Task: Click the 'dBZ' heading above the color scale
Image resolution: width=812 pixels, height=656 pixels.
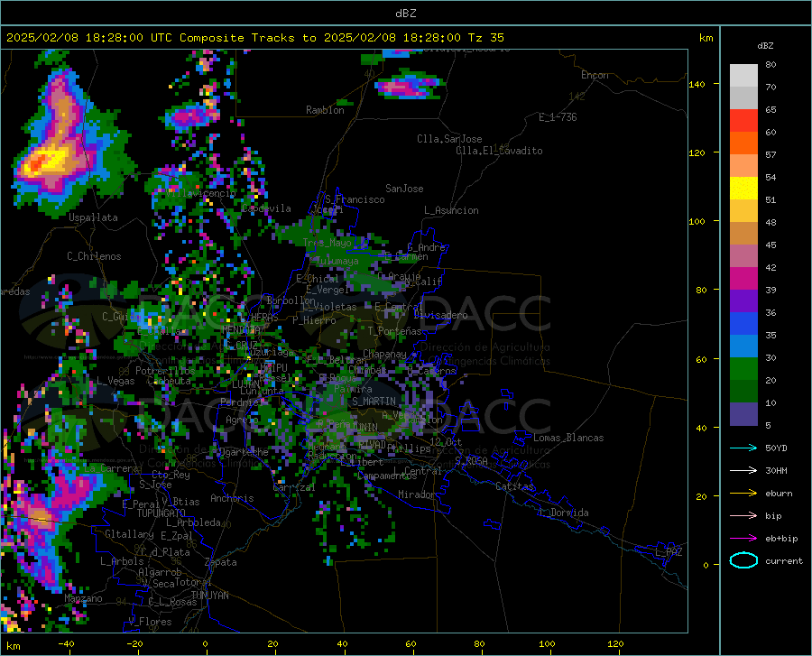Action: (x=765, y=45)
